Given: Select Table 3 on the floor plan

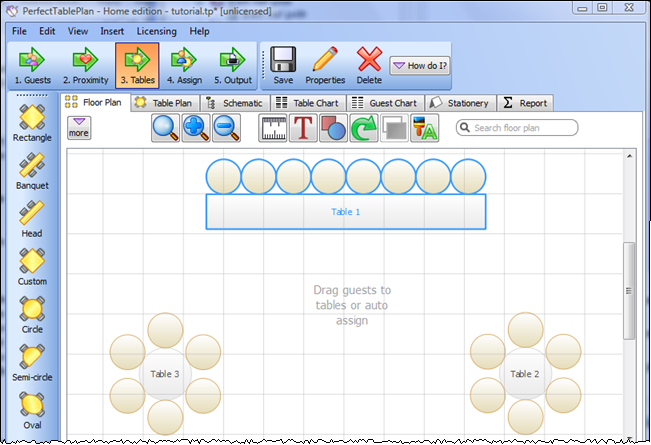Looking at the screenshot, I should click(165, 374).
